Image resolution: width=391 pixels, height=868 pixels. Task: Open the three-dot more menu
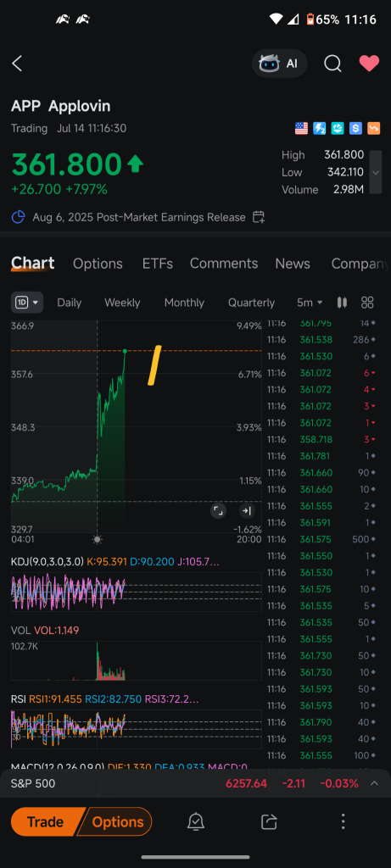click(x=343, y=821)
